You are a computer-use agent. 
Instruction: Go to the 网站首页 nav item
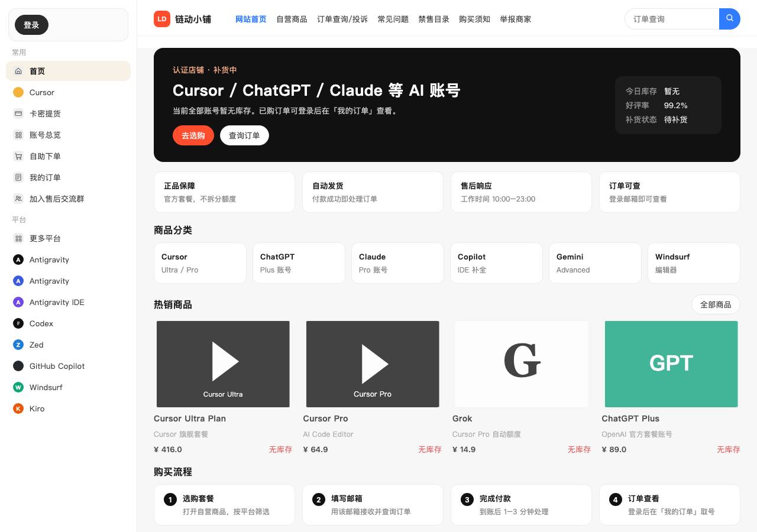pos(251,19)
